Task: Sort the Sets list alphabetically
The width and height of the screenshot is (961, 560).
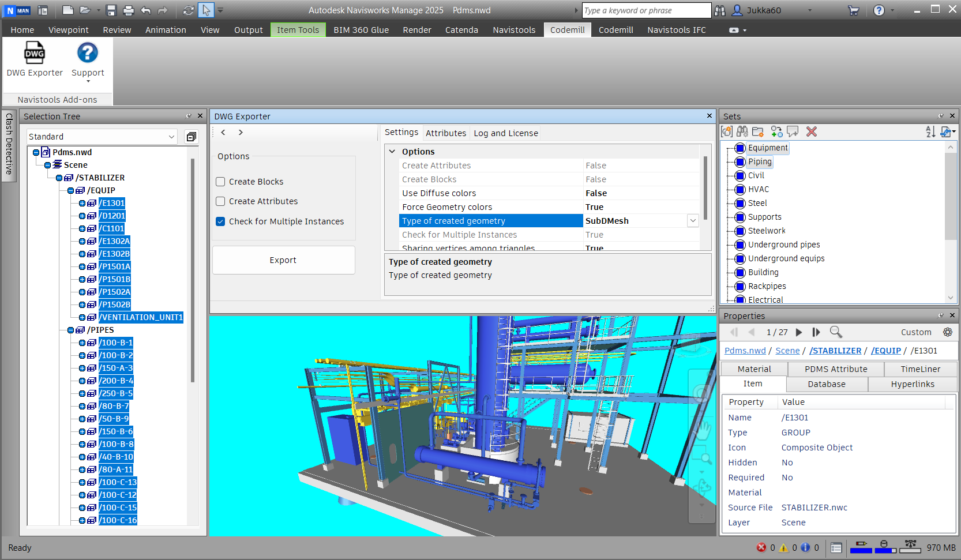Action: pyautogui.click(x=930, y=132)
